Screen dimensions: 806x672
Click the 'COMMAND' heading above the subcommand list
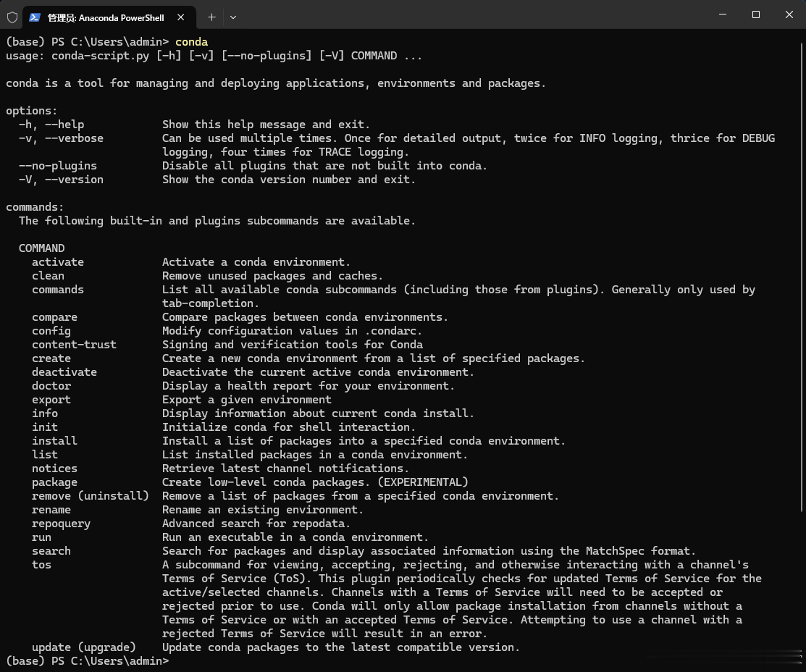pyautogui.click(x=41, y=248)
